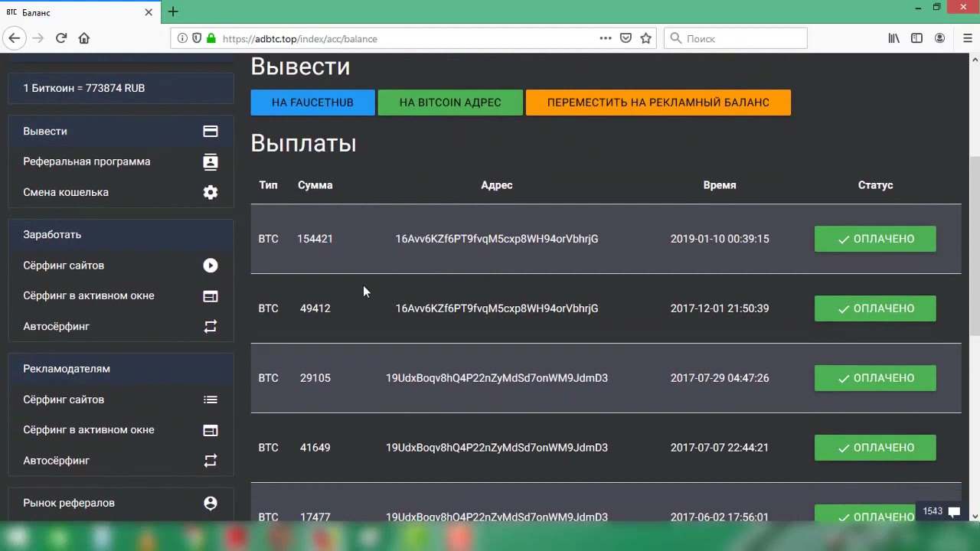Click the list icon under Рекламодателям Сёрфинг сайтов
Image resolution: width=980 pixels, height=551 pixels.
click(x=211, y=399)
